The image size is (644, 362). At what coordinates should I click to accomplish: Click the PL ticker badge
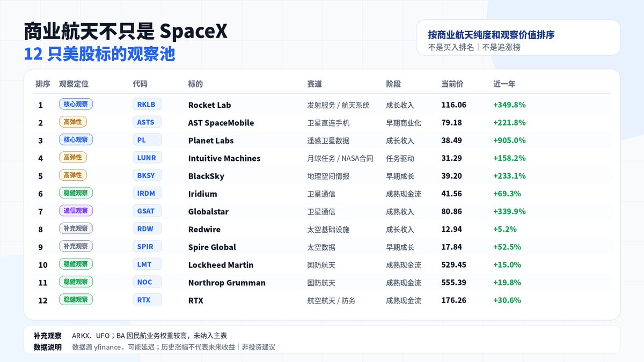(x=147, y=140)
